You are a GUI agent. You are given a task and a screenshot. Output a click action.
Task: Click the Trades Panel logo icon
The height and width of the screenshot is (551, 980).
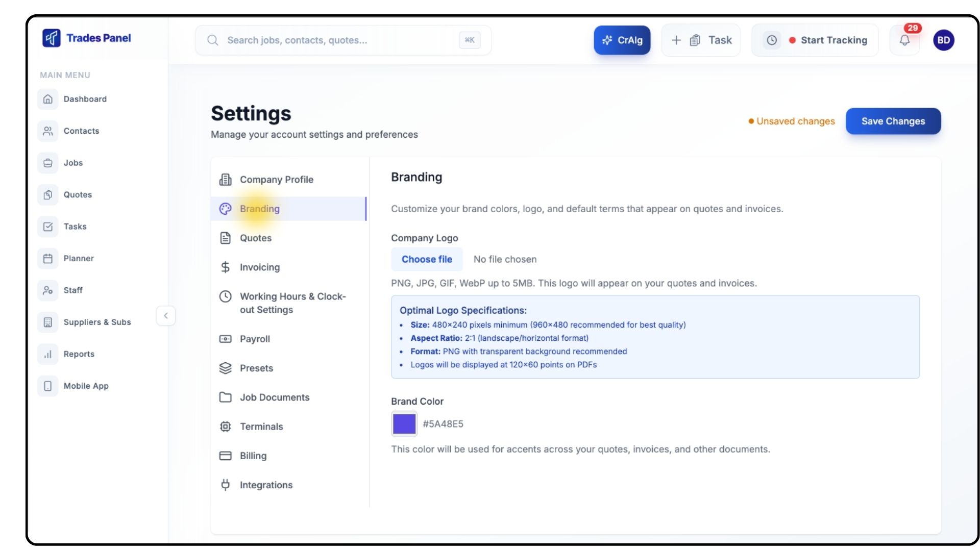[52, 38]
